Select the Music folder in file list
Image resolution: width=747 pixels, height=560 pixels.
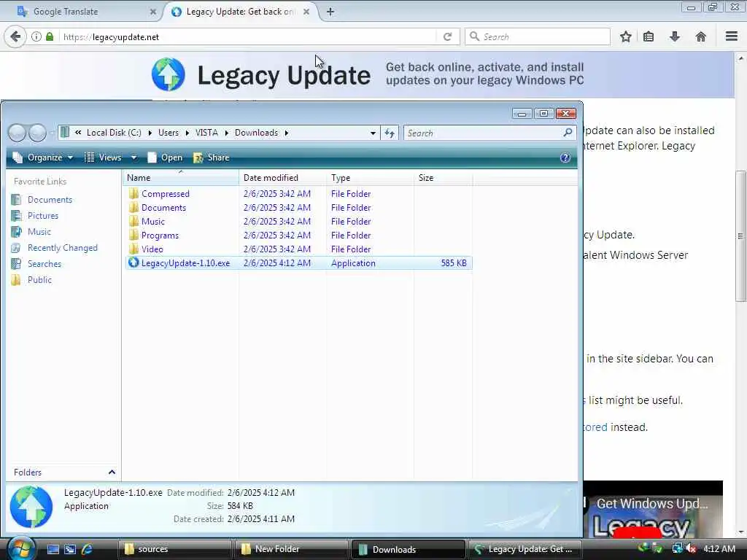(x=153, y=222)
